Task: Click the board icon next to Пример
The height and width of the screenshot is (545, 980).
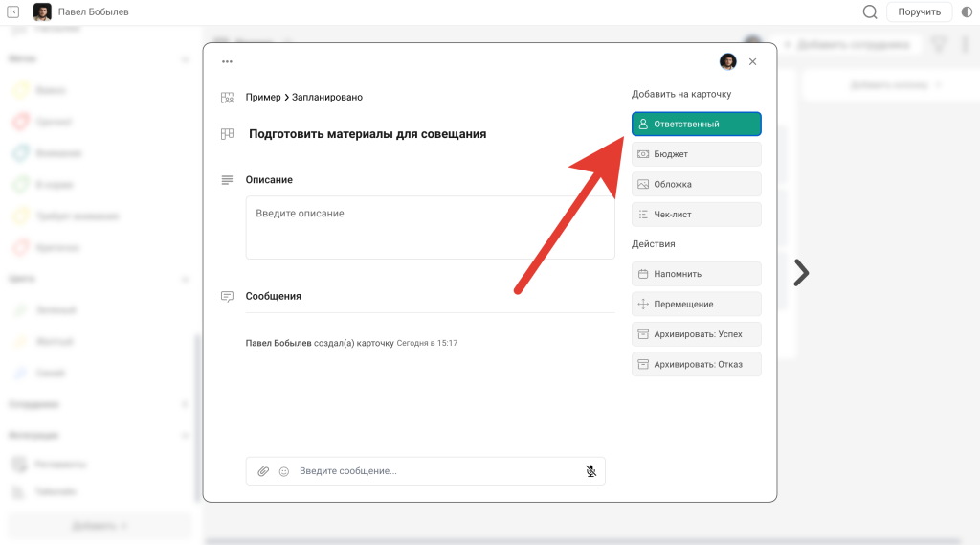Action: [228, 98]
